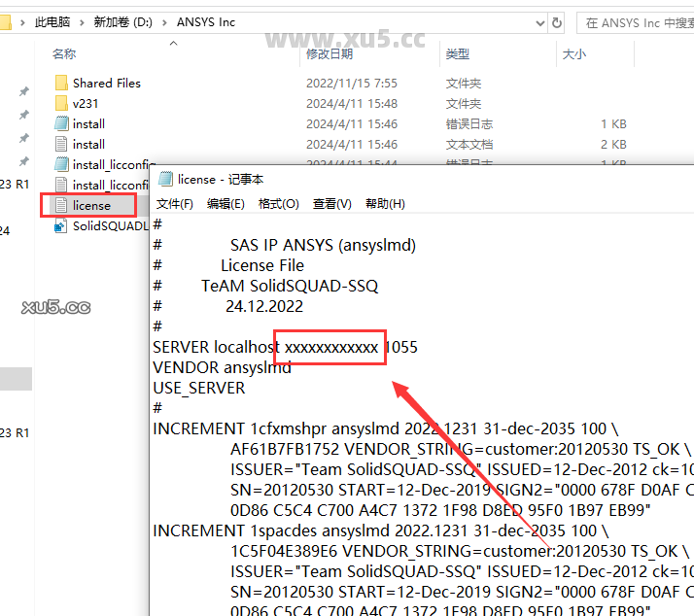The height and width of the screenshot is (616, 694).
Task: Open the 格式(O) menu in Notepad
Action: point(278,204)
